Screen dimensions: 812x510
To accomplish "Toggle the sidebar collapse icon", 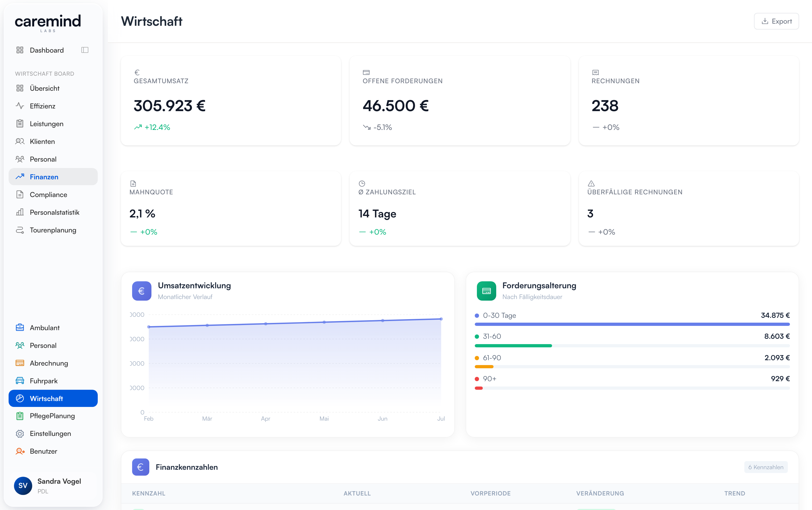I will 85,50.
